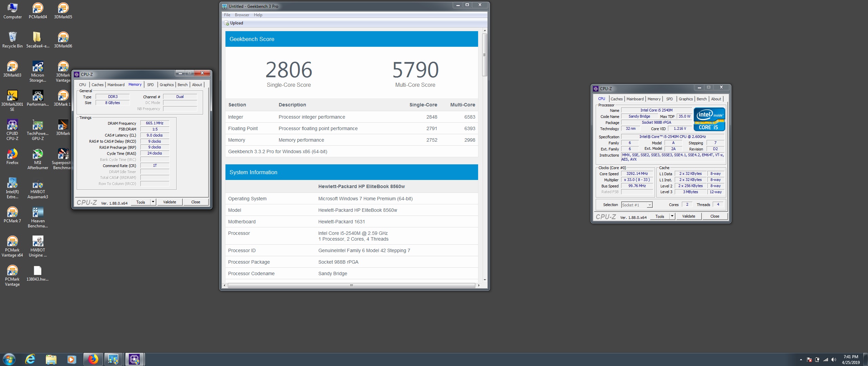Launch CPUID CPU-Z desktop icon
The height and width of the screenshot is (366, 868).
click(x=12, y=130)
